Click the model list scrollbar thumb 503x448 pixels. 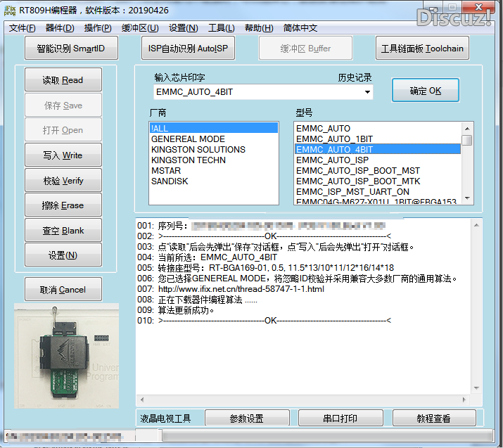(467, 140)
